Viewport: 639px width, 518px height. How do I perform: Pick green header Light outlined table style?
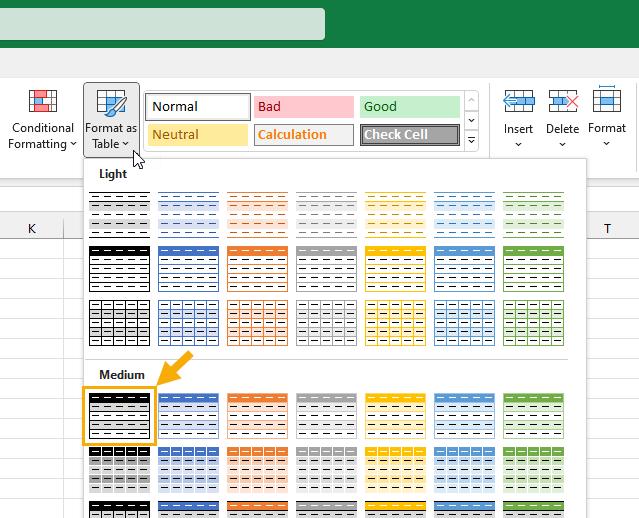click(x=533, y=269)
